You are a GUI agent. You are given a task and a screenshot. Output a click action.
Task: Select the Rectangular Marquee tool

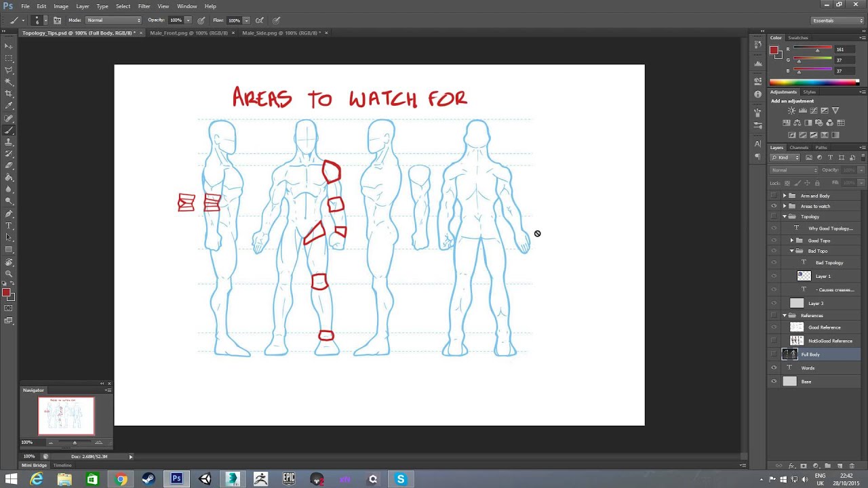(x=9, y=58)
